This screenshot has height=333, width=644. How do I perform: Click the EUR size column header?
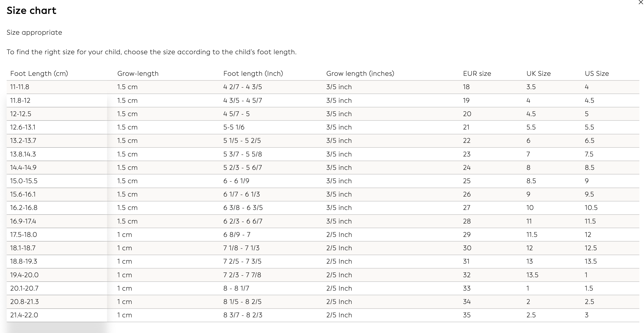pyautogui.click(x=477, y=73)
